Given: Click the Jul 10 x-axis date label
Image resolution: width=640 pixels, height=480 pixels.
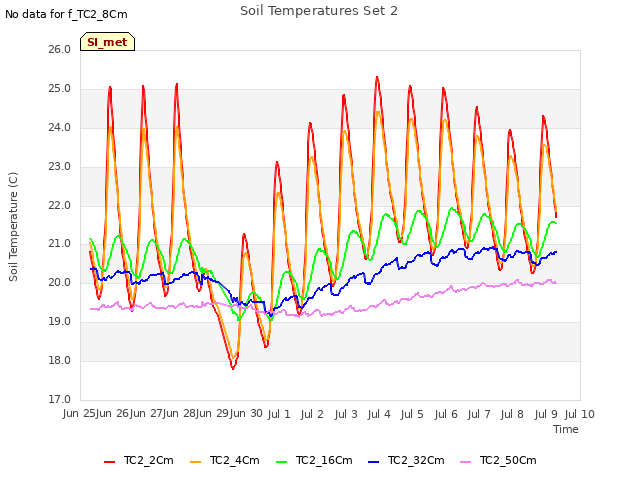Looking at the screenshot, I should coord(580,414).
